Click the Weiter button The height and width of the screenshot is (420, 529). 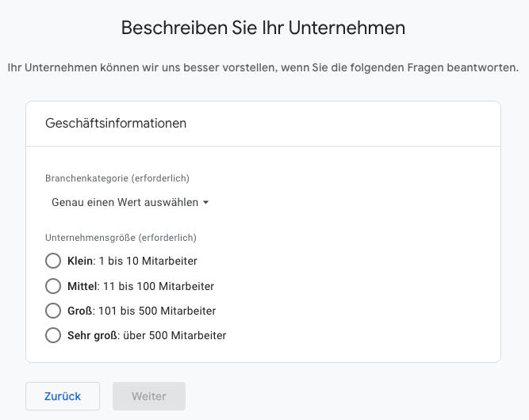(149, 396)
